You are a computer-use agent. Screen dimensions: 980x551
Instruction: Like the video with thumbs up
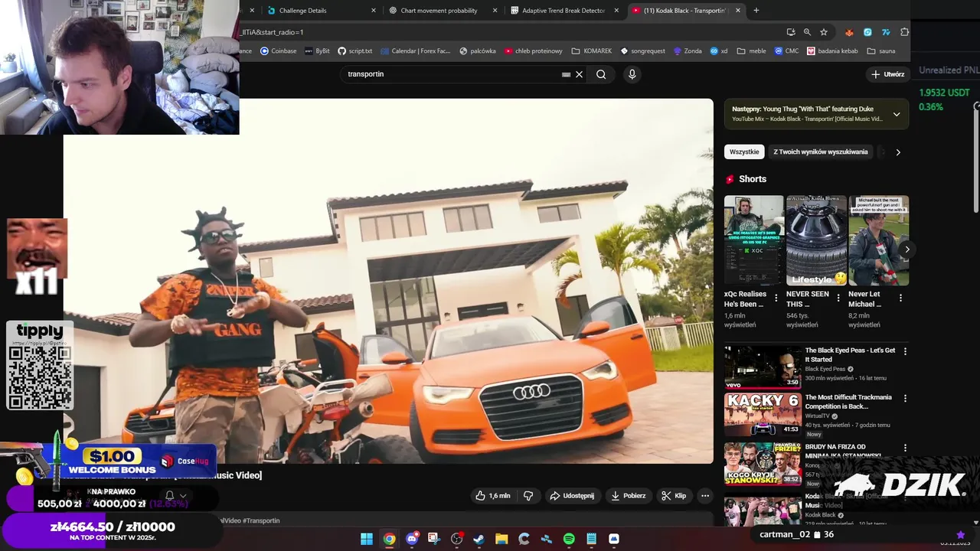[492, 496]
